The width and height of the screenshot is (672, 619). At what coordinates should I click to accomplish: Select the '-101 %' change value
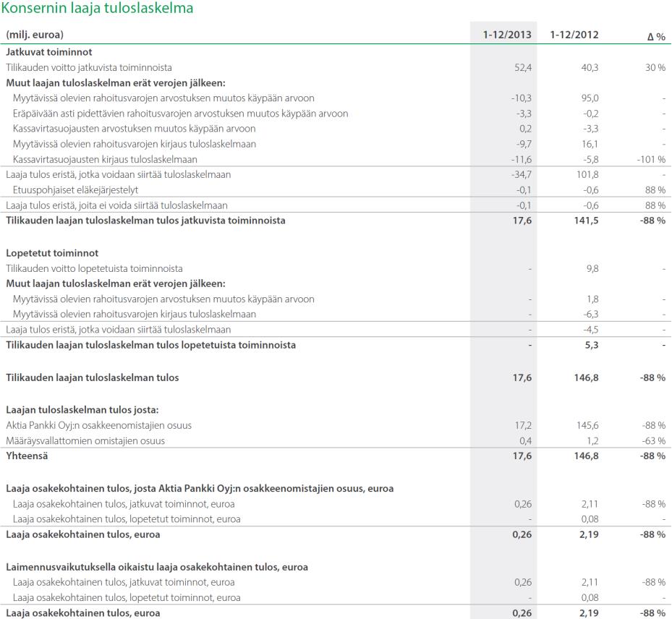pyautogui.click(x=651, y=159)
